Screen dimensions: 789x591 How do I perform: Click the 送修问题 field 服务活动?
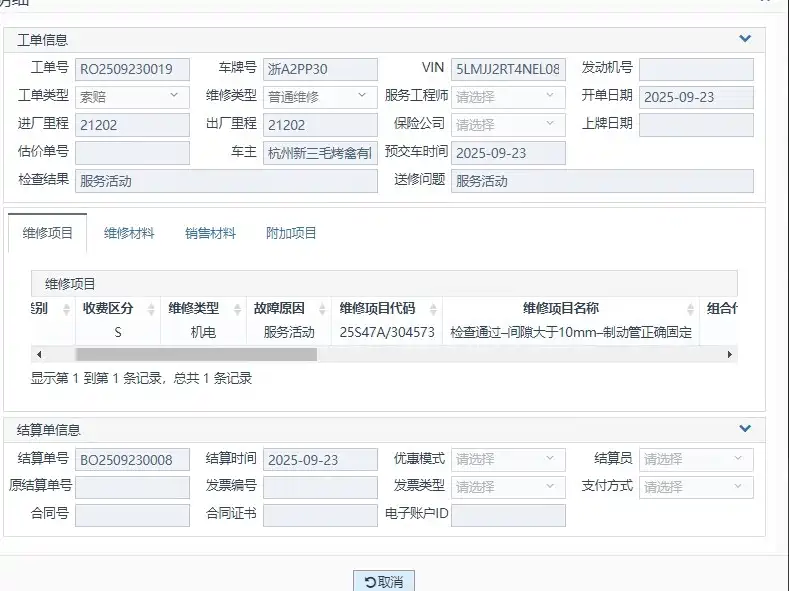[602, 181]
